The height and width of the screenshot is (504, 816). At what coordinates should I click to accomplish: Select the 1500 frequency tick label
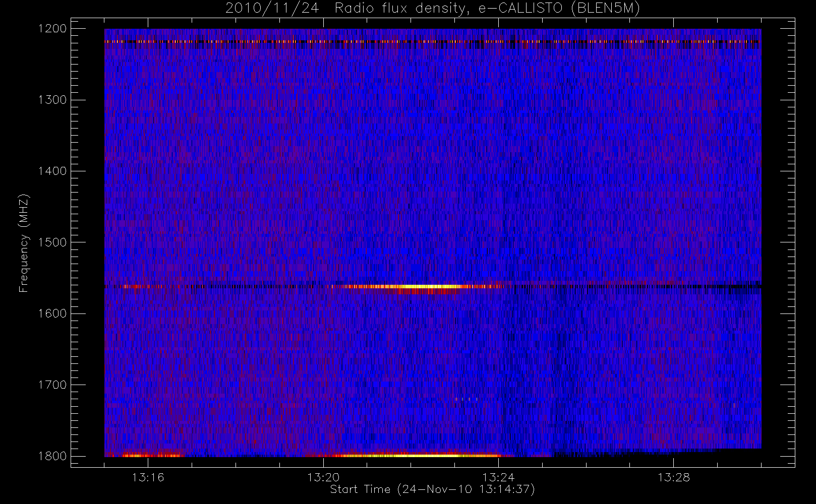tap(52, 242)
